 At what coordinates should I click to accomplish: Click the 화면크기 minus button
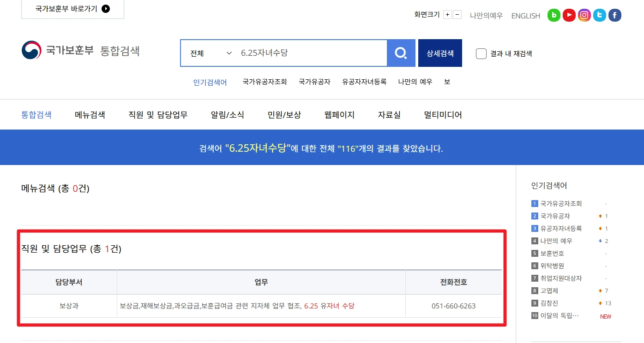(x=457, y=14)
